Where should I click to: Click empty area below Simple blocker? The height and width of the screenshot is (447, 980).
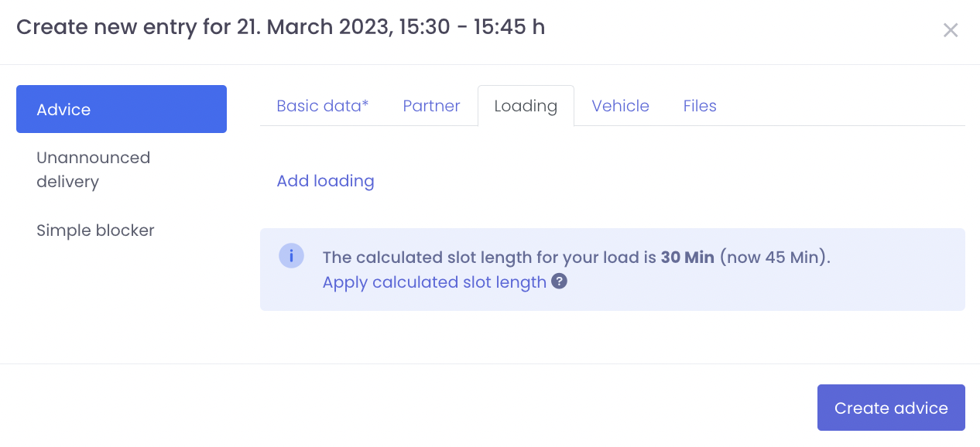click(x=122, y=302)
